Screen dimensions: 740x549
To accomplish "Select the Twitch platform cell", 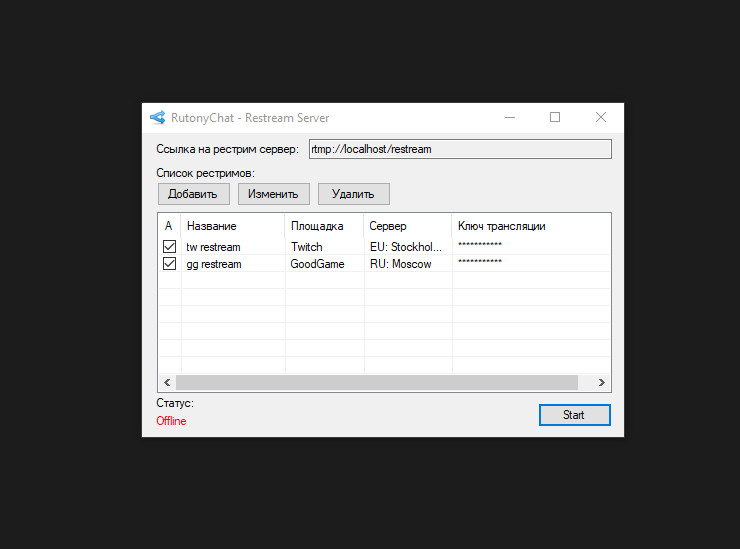I will [307, 246].
